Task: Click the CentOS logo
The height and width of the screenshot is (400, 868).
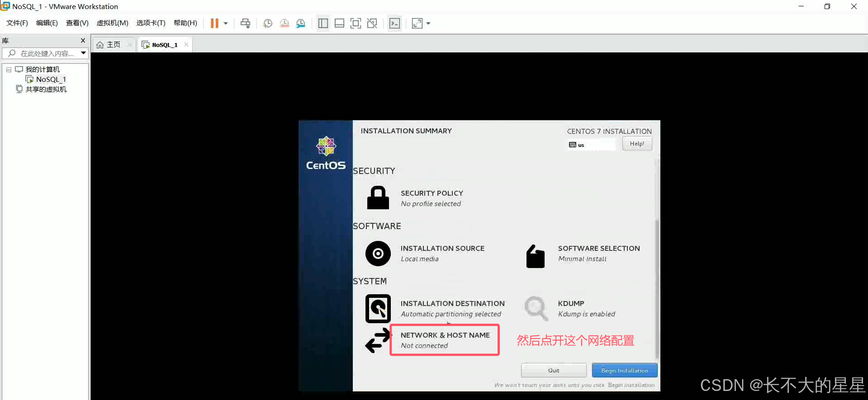Action: click(x=326, y=153)
